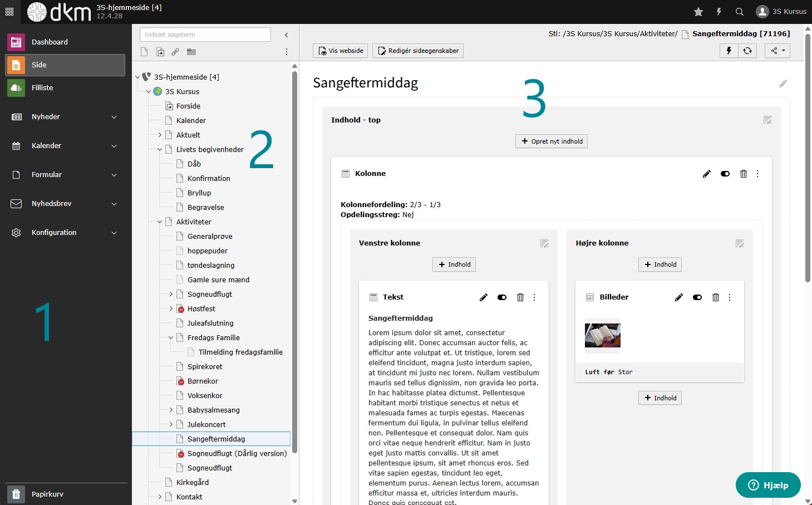
Task: Select Forside in page tree
Action: [188, 106]
